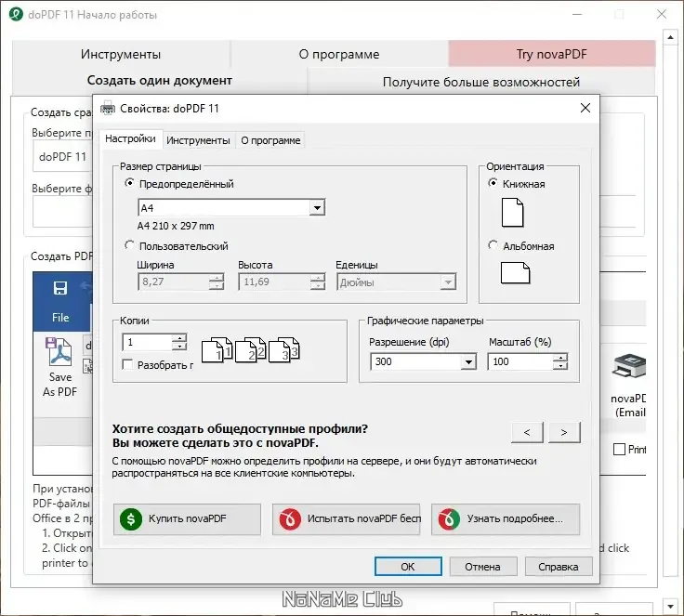
Task: Switch to Настройки tab in Properties
Action: point(130,138)
